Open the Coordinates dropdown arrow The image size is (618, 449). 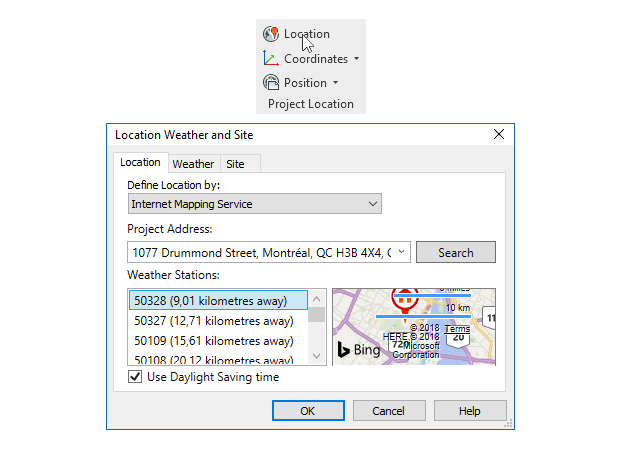(x=356, y=59)
